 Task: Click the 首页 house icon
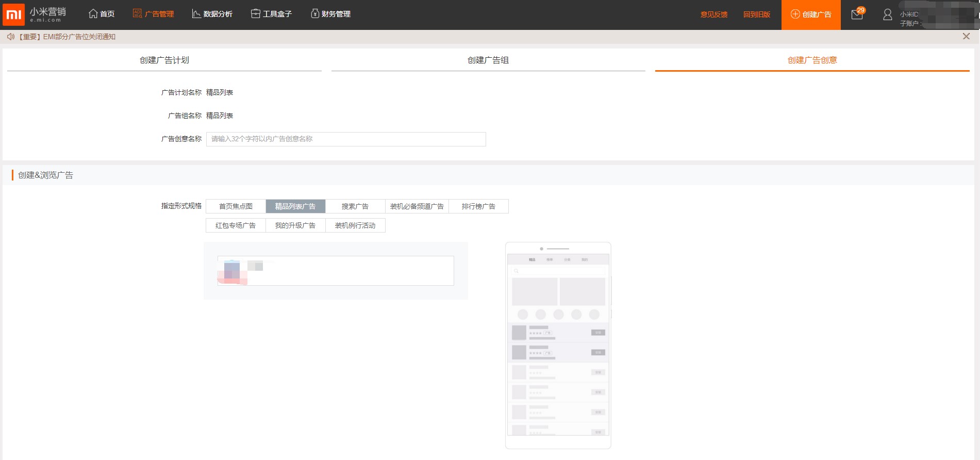point(93,14)
